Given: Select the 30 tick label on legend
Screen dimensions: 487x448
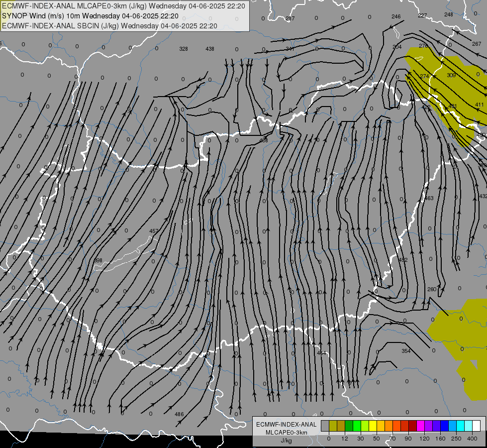Looking at the screenshot, I should click(361, 439).
